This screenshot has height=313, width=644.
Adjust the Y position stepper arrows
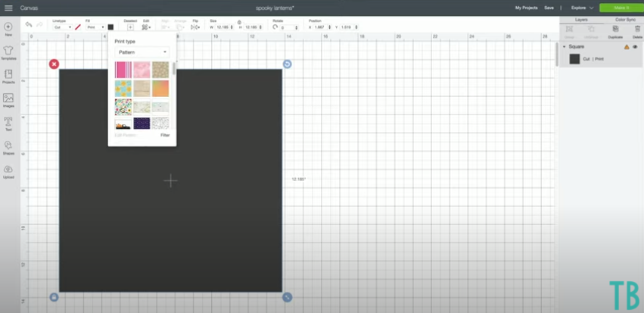coord(356,27)
